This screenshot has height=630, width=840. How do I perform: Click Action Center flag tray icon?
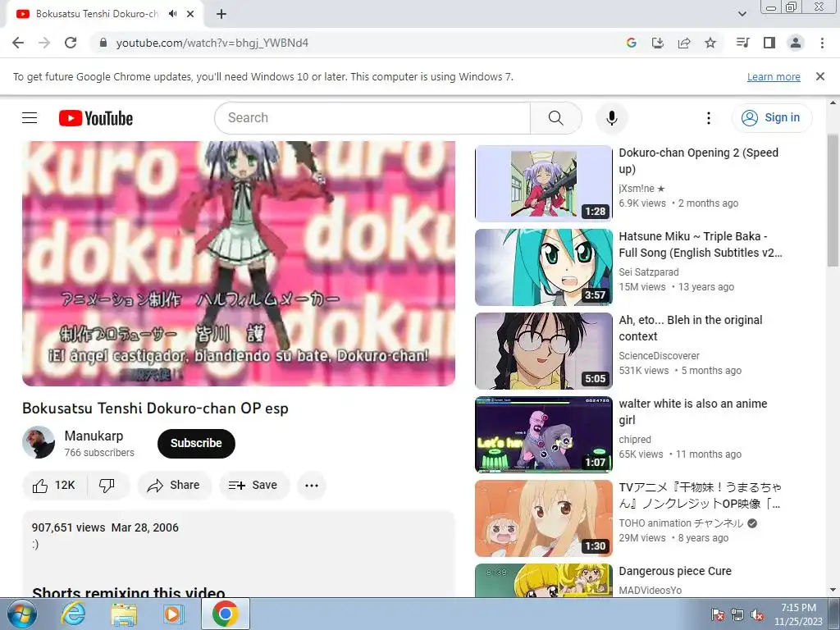(717, 615)
